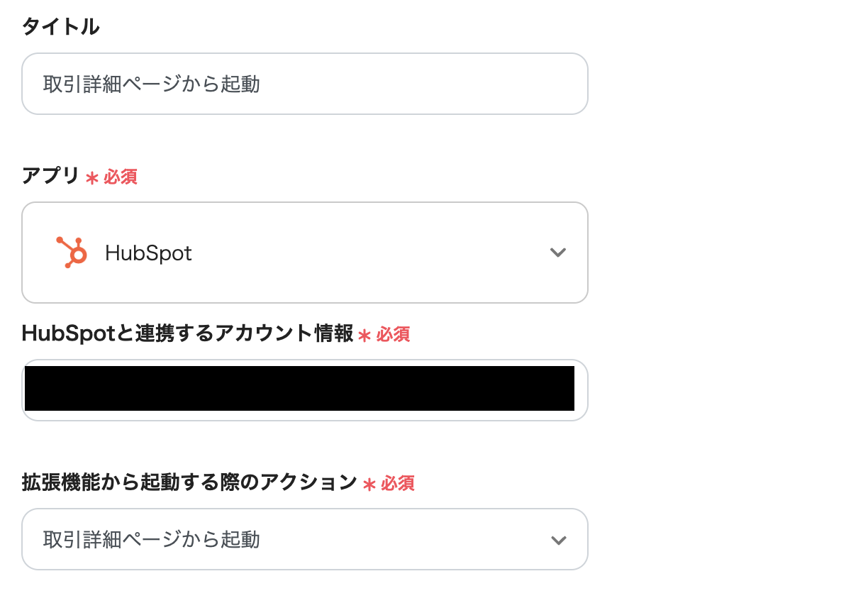
Task: Click the HubSpotと連携するアカウント情報 label
Action: click(x=188, y=333)
